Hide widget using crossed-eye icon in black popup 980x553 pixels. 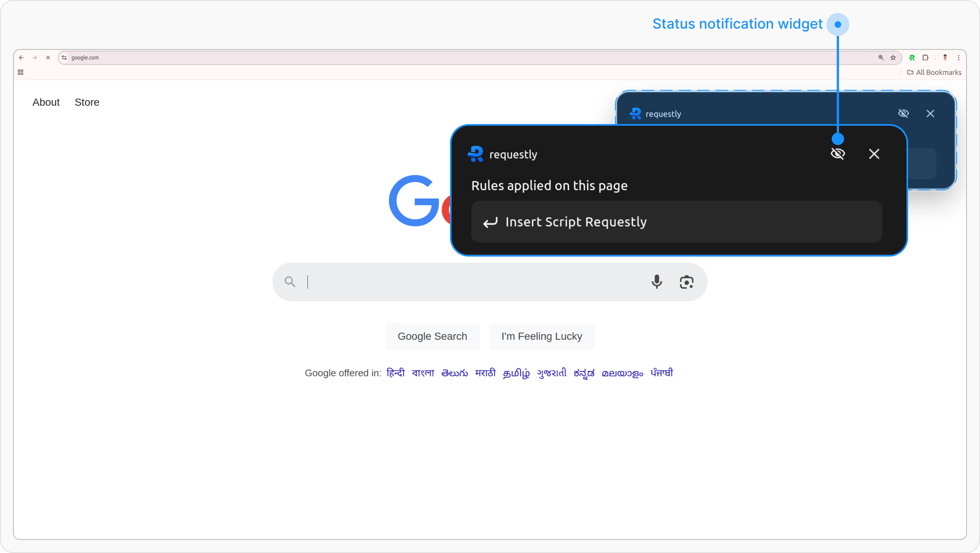pyautogui.click(x=838, y=154)
